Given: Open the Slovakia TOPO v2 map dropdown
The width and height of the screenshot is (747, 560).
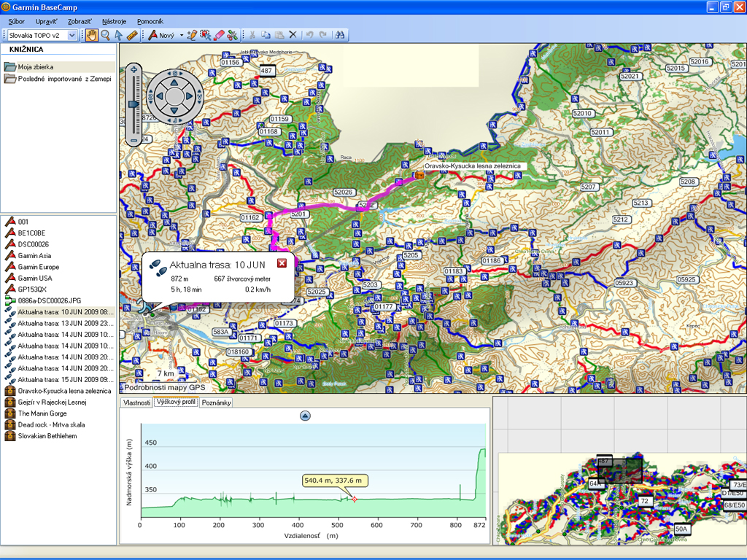Looking at the screenshot, I should (71, 35).
